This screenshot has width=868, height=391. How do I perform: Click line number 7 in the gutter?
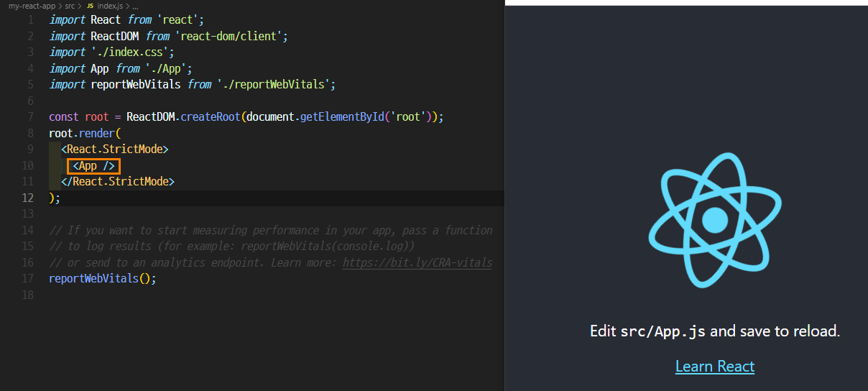pyautogui.click(x=30, y=116)
